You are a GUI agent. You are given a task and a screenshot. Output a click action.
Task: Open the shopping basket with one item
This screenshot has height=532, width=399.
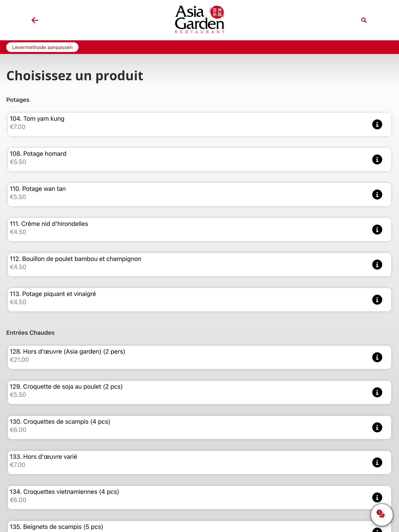tap(382, 515)
